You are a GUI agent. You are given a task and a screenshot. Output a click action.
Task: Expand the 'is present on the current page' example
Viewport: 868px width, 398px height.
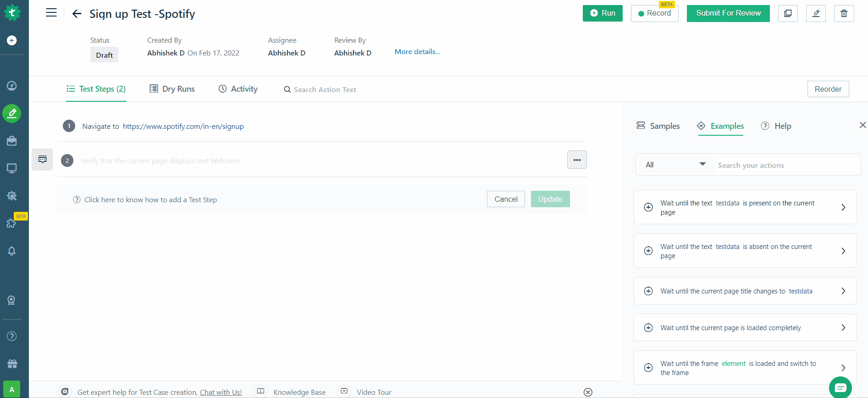(x=843, y=207)
